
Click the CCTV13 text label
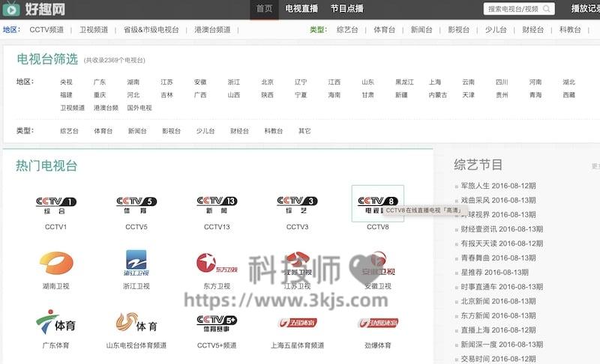click(x=217, y=227)
